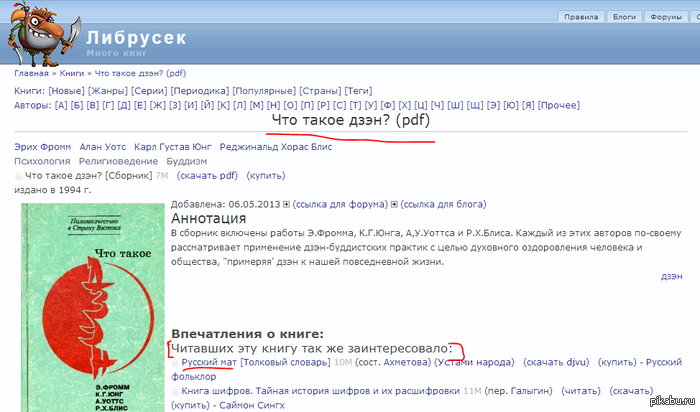Open author Эрих Фромм page
The height and width of the screenshot is (412, 700).
point(42,147)
